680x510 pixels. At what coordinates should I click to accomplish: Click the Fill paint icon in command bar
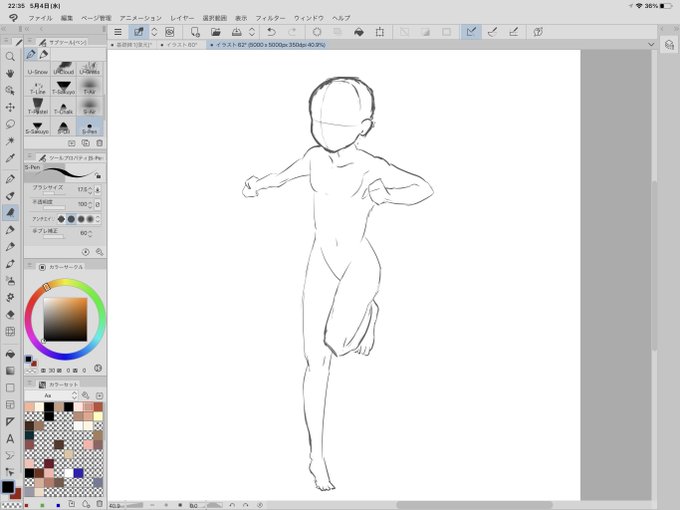coord(359,32)
